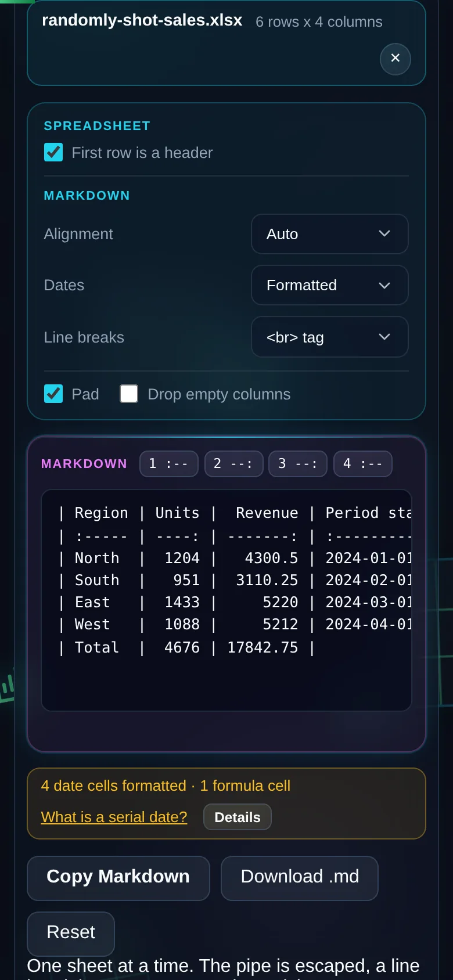Click the West row in markdown preview
This screenshot has width=453, height=980.
(235, 624)
